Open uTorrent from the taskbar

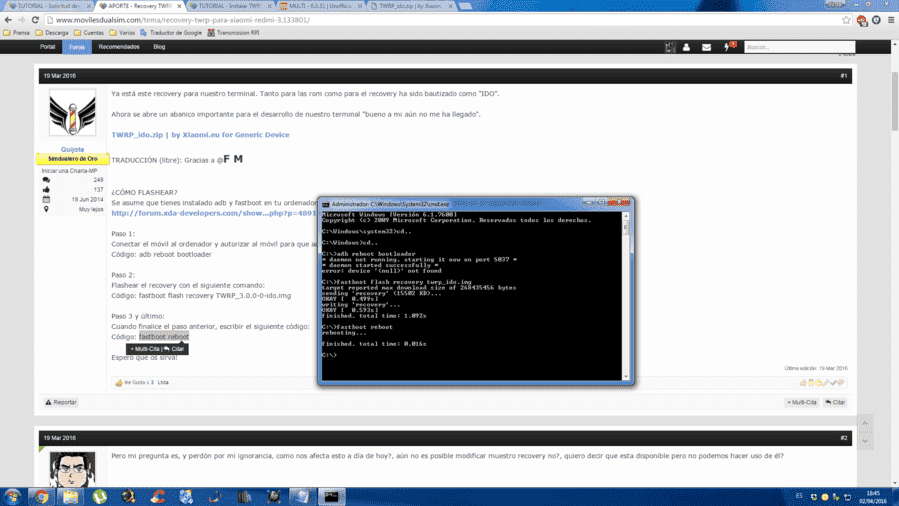(100, 496)
